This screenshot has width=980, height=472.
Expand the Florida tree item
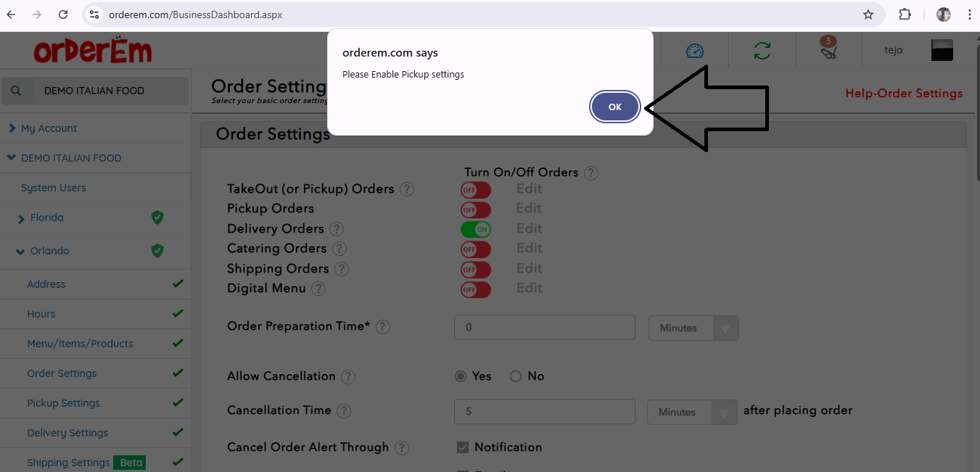click(x=22, y=218)
